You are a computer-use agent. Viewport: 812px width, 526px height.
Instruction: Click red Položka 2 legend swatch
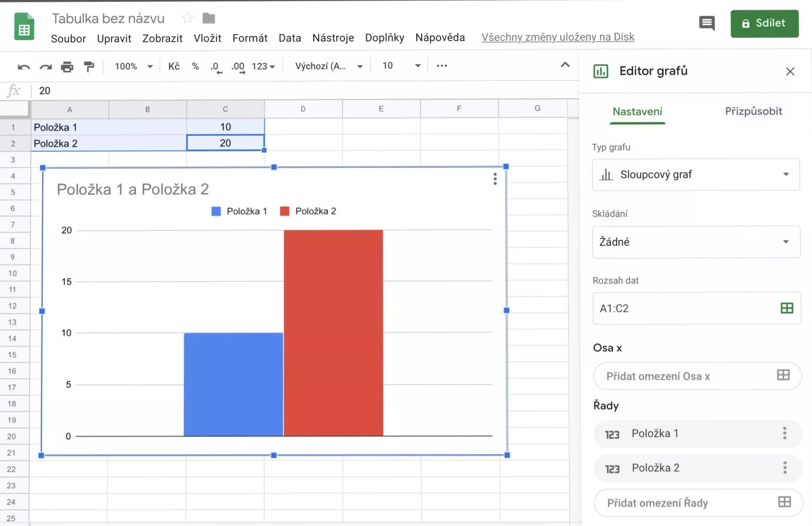click(x=285, y=211)
